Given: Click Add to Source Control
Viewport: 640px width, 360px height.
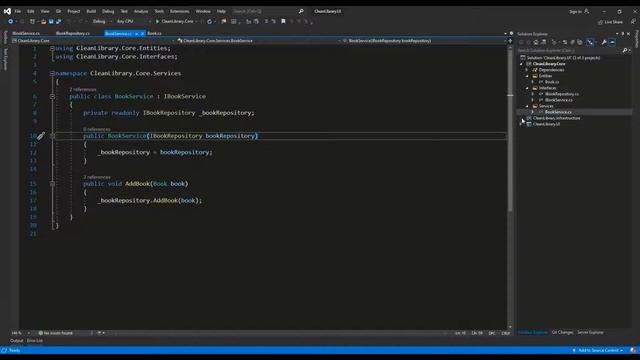Looking at the screenshot, I should [x=598, y=350].
